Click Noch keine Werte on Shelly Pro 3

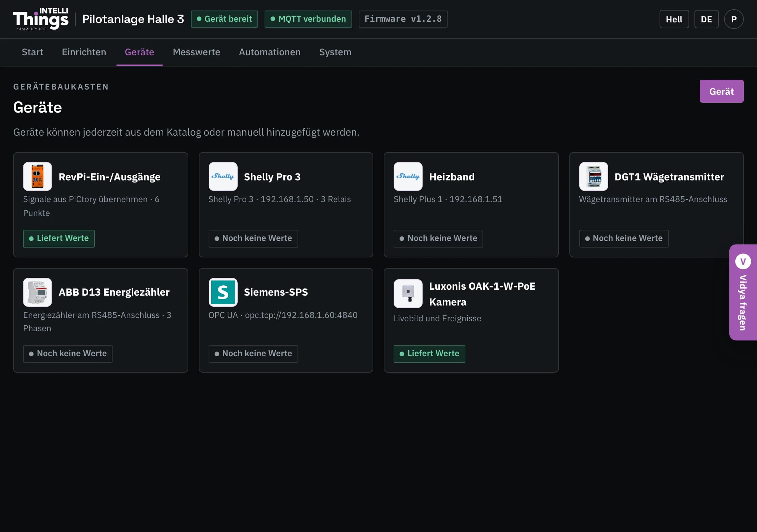point(253,238)
